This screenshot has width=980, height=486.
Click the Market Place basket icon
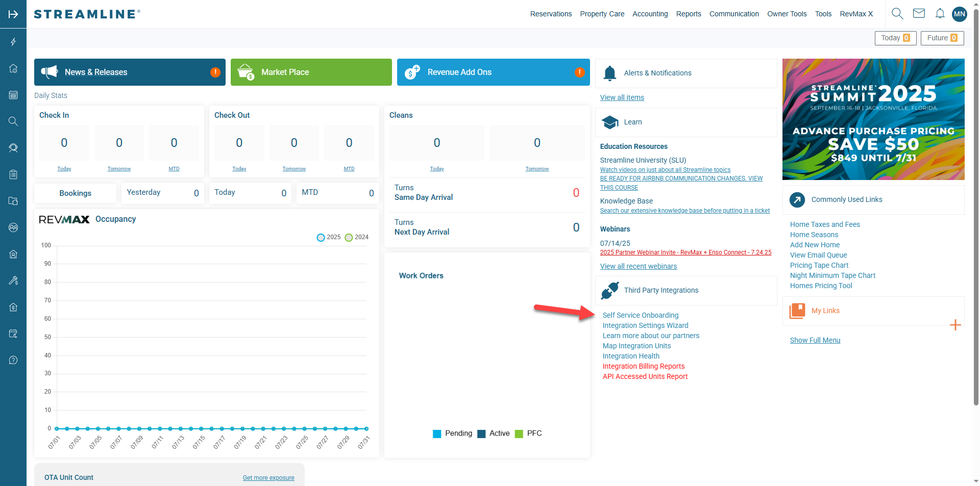pyautogui.click(x=246, y=72)
